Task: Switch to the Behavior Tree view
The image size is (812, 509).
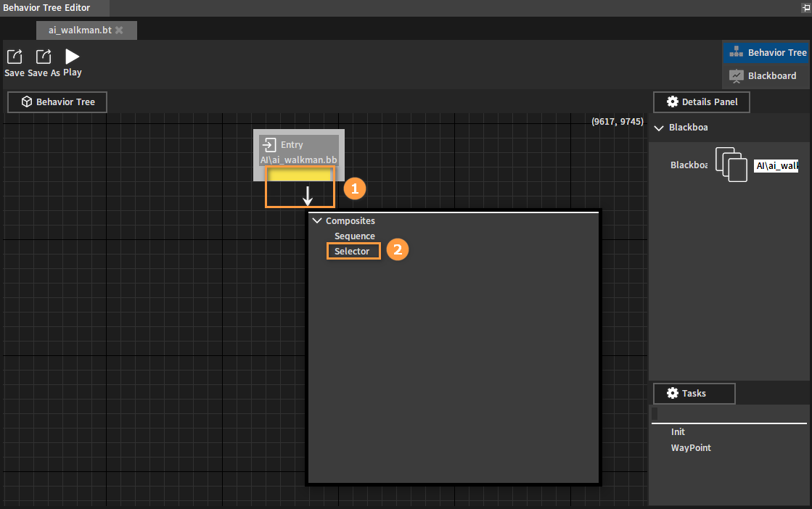Action: (x=766, y=52)
